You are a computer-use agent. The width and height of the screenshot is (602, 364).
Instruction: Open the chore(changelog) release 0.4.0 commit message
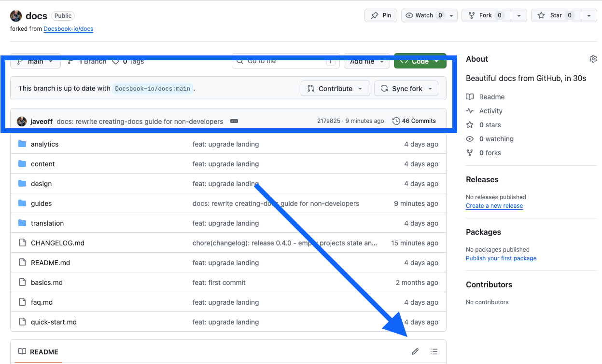click(x=285, y=243)
